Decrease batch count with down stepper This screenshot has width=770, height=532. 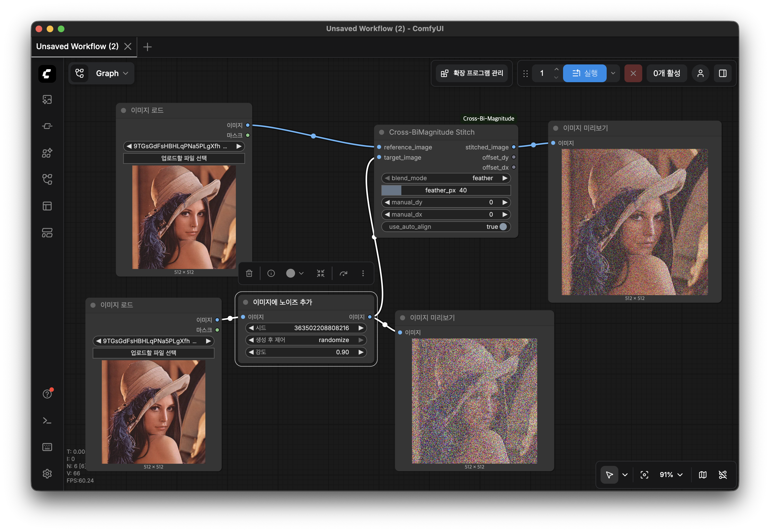point(556,77)
